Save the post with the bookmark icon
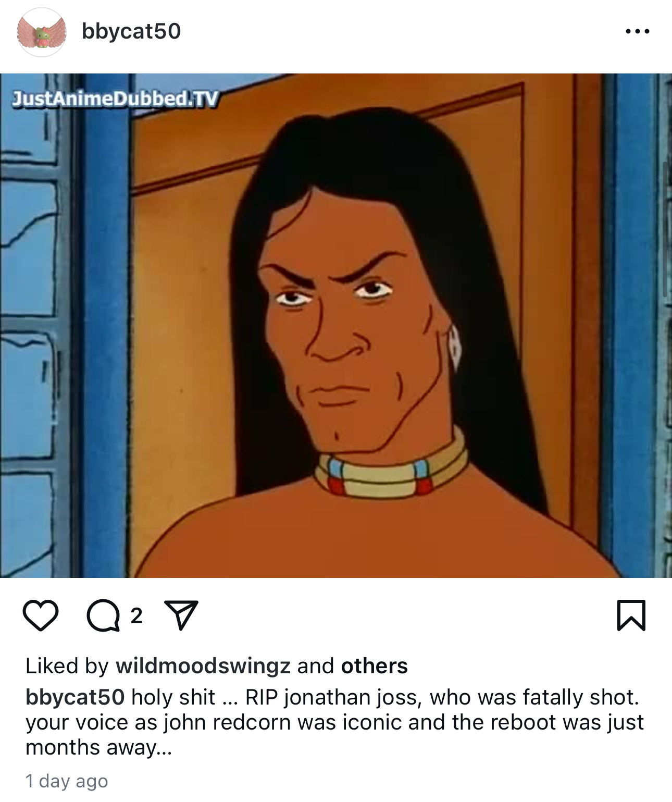Viewport: 672px width, 802px height. (x=631, y=615)
